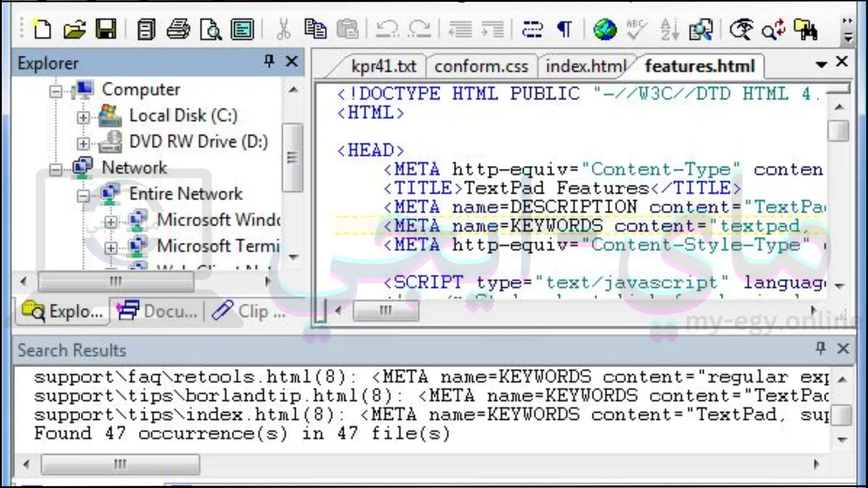Expand the DVD RW Drive (D:) node
868x488 pixels.
pos(83,144)
